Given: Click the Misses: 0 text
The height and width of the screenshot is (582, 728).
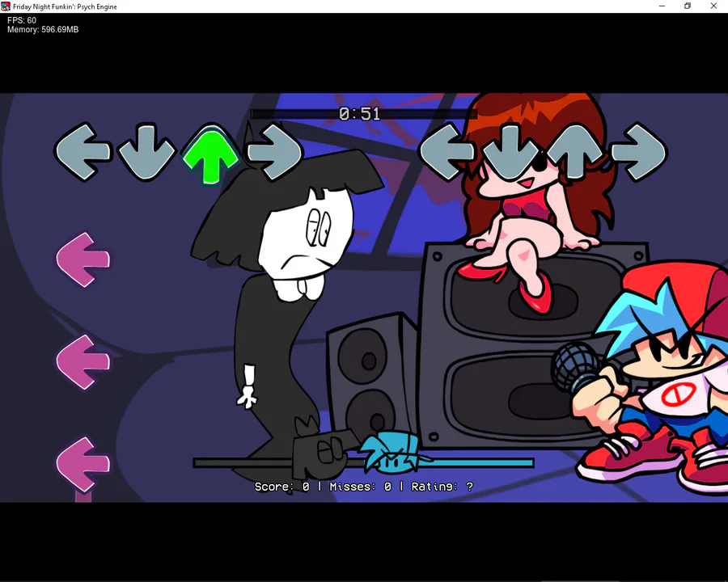Looking at the screenshot, I should (x=360, y=487).
